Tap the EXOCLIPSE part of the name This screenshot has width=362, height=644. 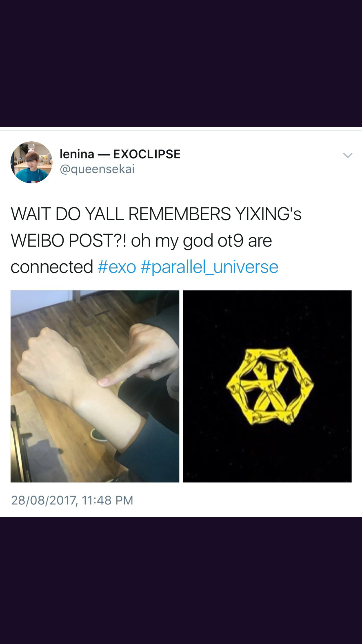[147, 154]
